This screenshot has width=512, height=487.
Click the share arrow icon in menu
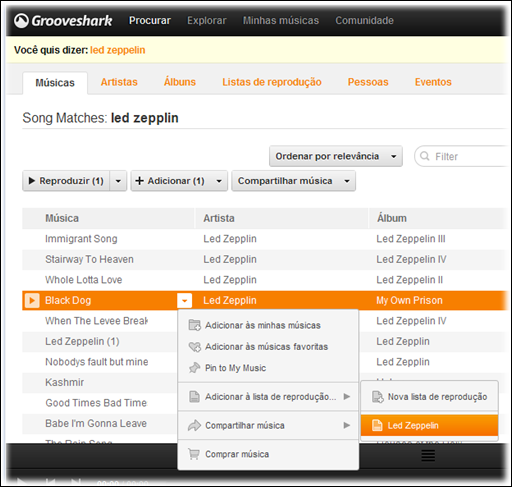pos(194,425)
